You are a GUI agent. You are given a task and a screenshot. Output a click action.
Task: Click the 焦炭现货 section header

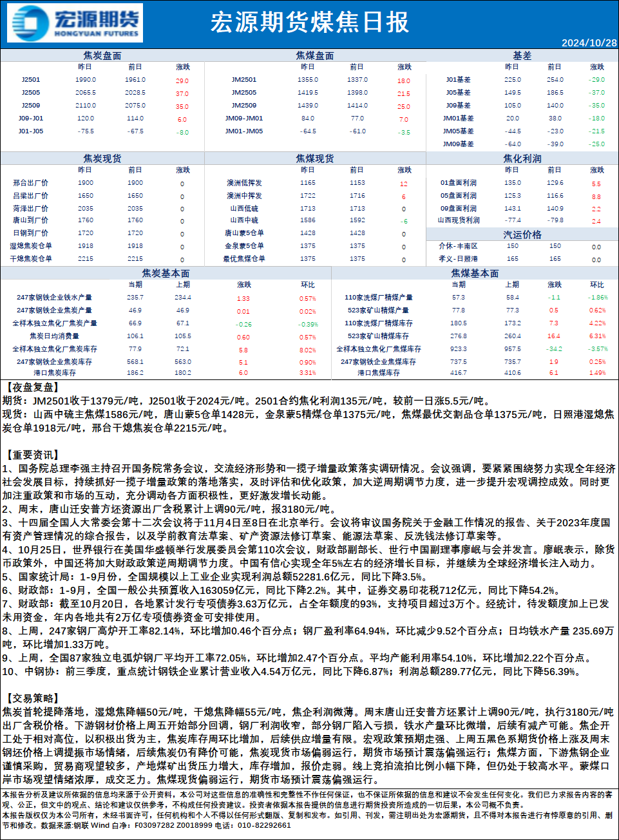pyautogui.click(x=102, y=158)
